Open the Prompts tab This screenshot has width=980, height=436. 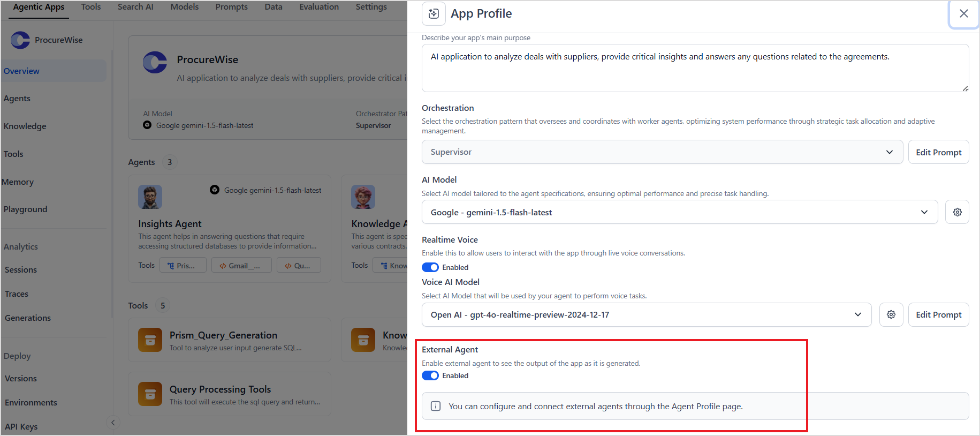232,7
